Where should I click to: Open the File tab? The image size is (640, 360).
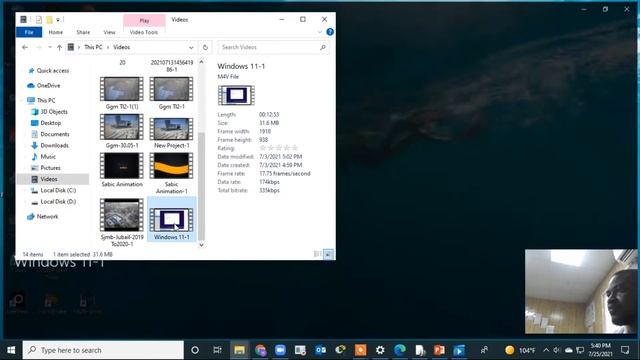29,32
